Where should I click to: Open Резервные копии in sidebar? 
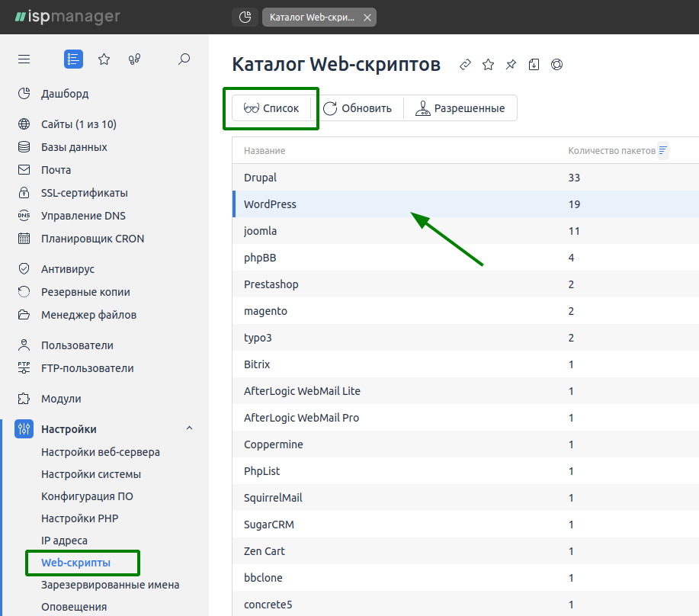tap(85, 292)
